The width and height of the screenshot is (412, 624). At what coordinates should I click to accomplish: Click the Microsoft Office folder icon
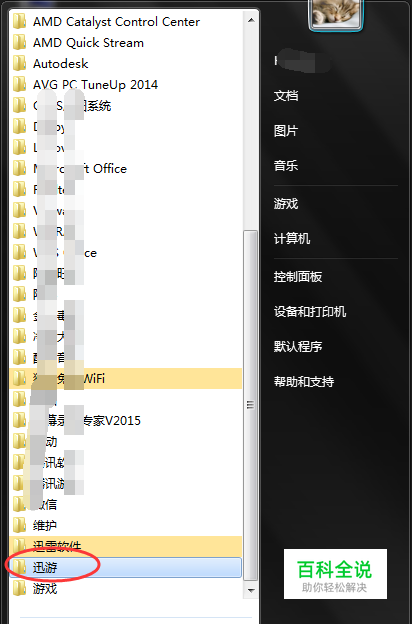(x=19, y=169)
